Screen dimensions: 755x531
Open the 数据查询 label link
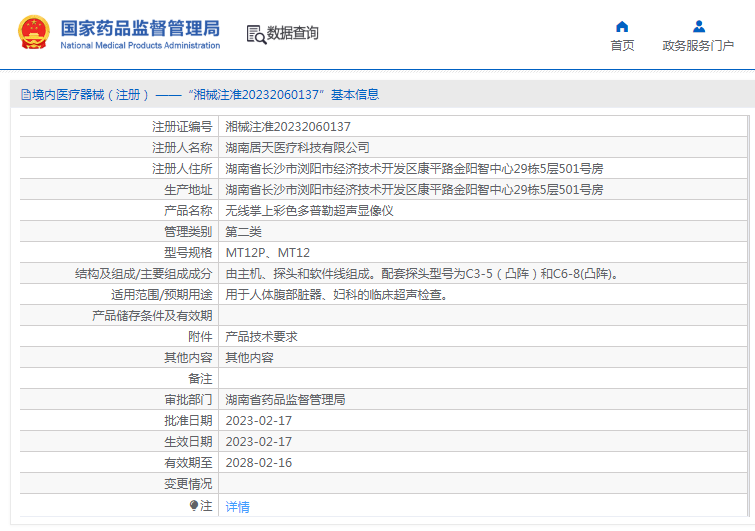coord(293,33)
